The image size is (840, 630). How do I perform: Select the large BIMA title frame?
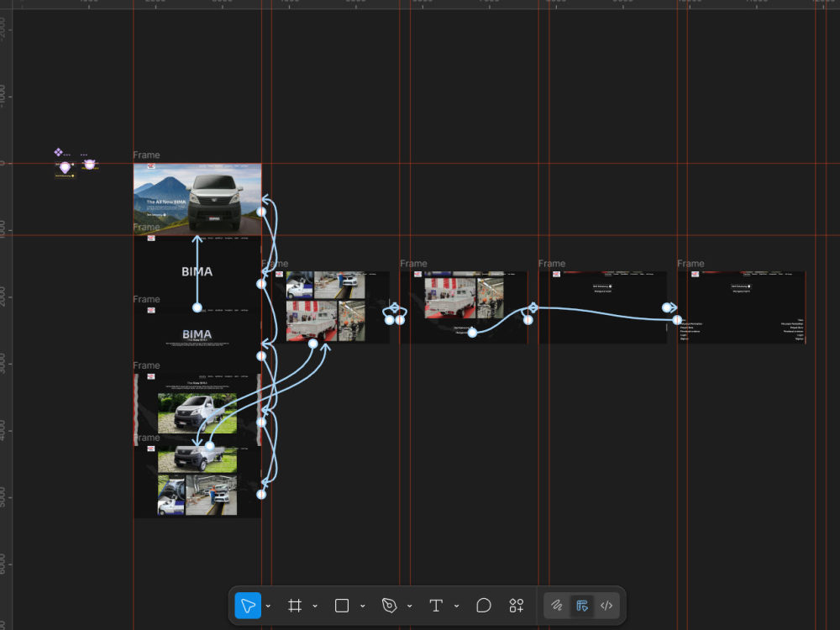pos(197,271)
